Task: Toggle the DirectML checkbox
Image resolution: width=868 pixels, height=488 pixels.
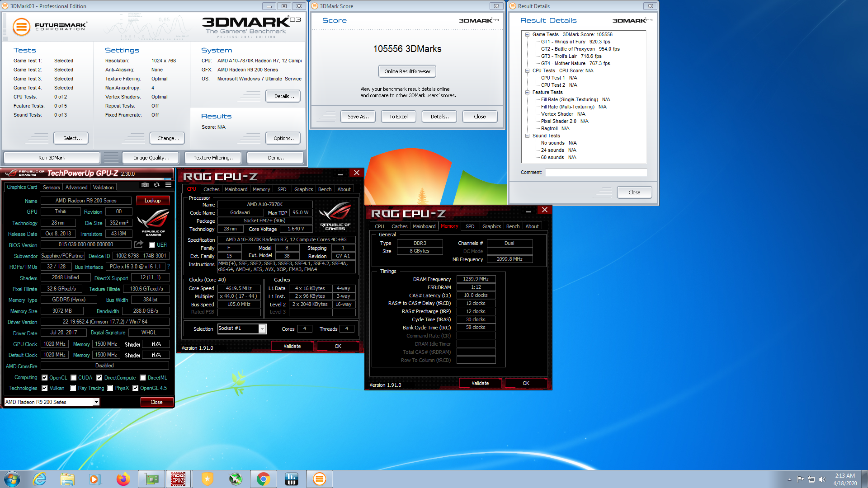Action: point(143,378)
